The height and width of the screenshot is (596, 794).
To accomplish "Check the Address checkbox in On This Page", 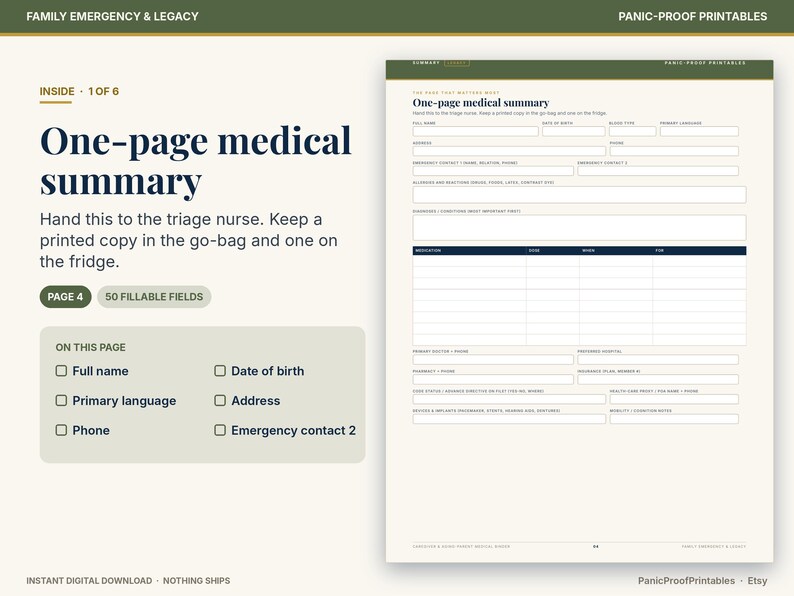I will point(220,401).
